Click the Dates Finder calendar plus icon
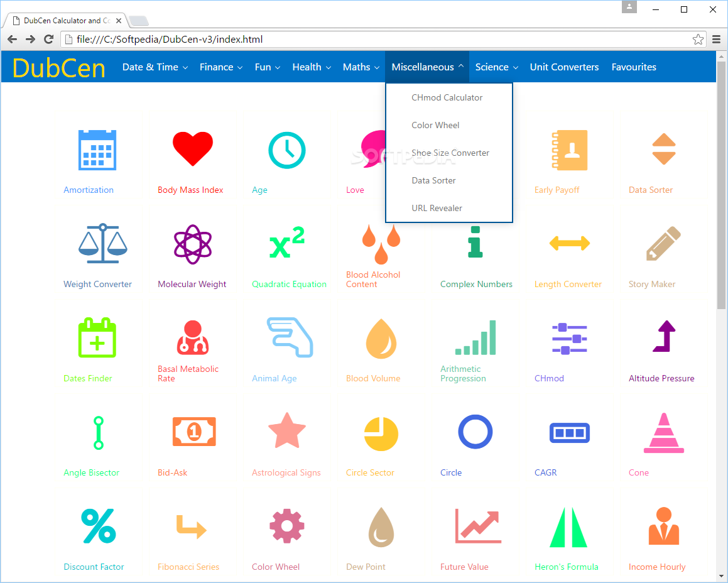This screenshot has height=583, width=728. 97,338
